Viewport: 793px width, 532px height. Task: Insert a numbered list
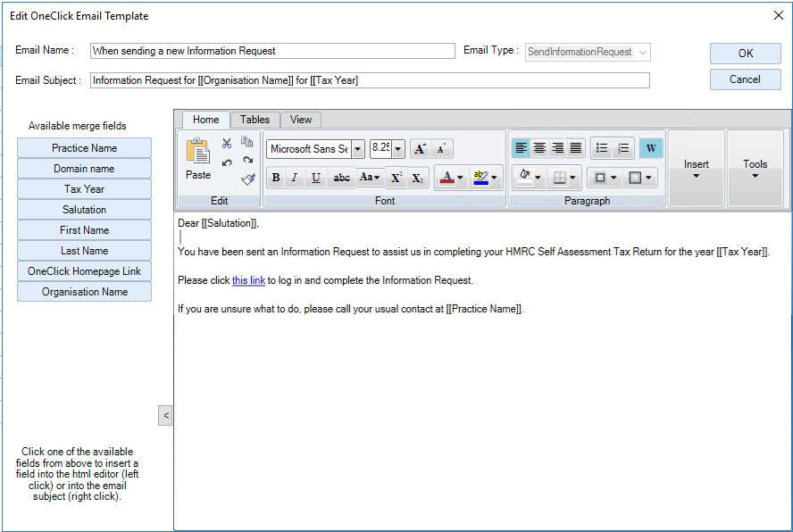(x=623, y=148)
